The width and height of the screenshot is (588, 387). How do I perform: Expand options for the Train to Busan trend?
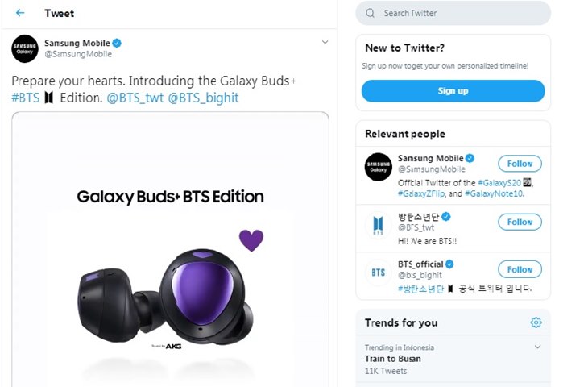[x=538, y=347]
